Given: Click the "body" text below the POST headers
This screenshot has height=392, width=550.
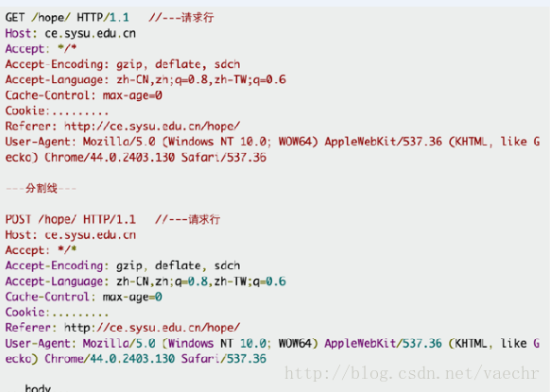Looking at the screenshot, I should coord(38,388).
